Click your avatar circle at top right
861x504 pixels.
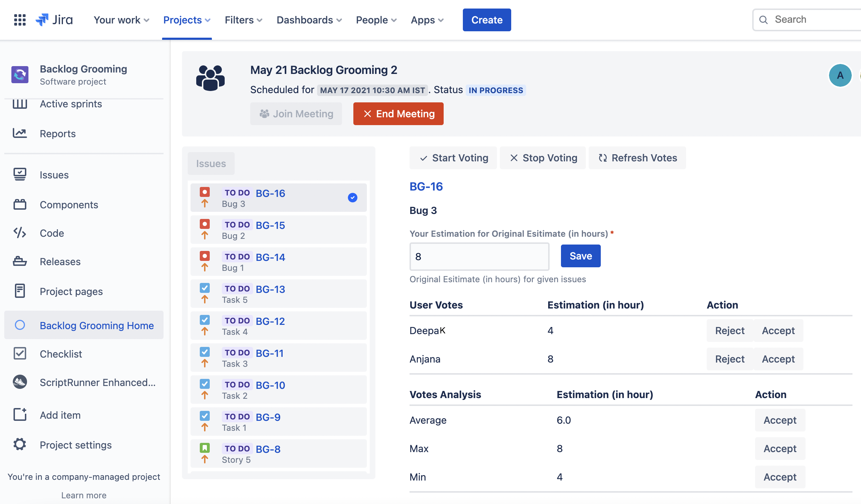(x=840, y=75)
